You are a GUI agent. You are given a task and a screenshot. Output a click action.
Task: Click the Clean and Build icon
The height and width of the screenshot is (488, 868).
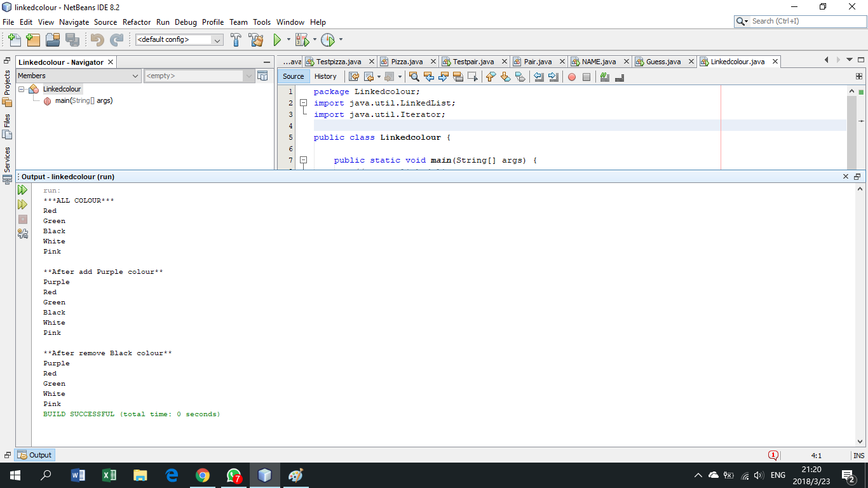coord(255,39)
